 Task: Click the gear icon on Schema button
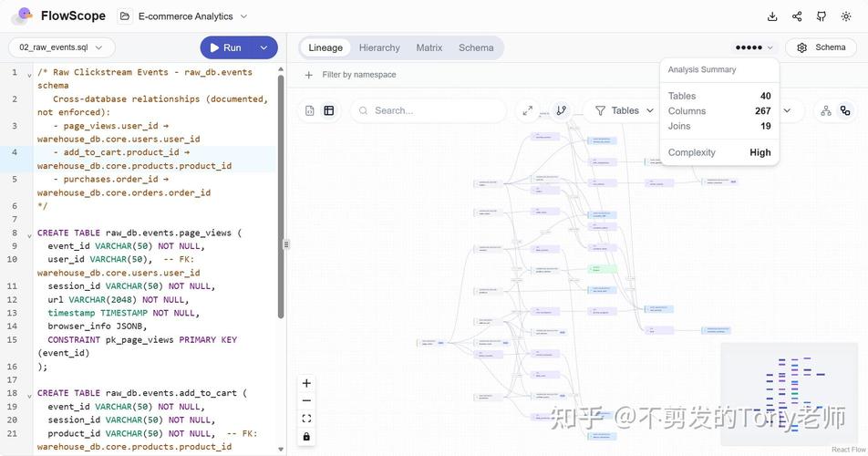pyautogui.click(x=801, y=47)
